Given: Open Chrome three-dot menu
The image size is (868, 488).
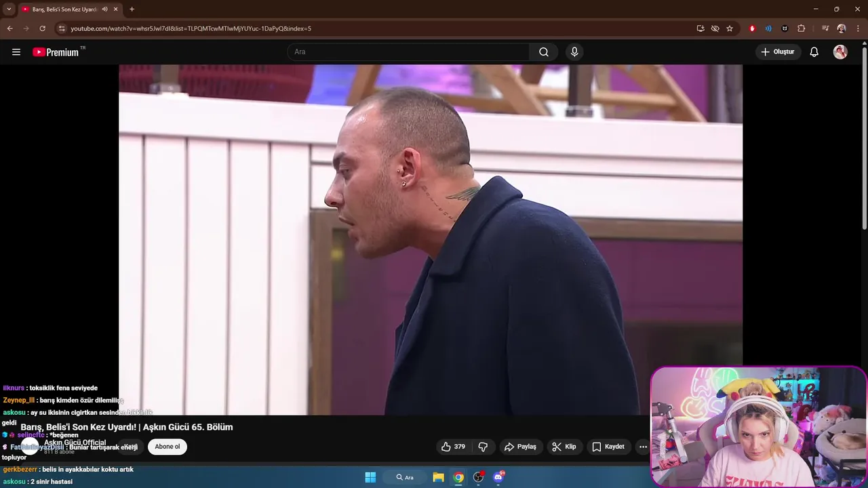Looking at the screenshot, I should [x=858, y=28].
